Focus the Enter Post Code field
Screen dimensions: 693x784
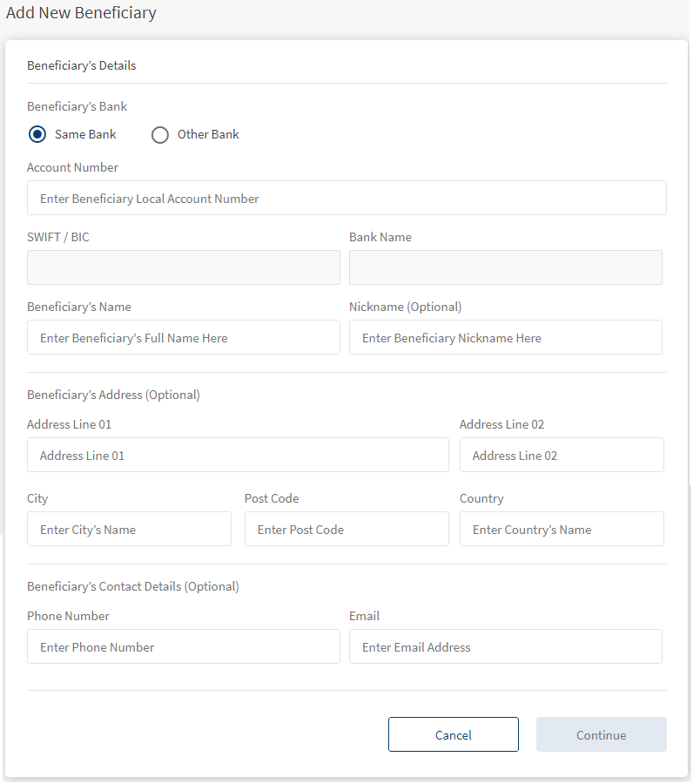tap(346, 530)
